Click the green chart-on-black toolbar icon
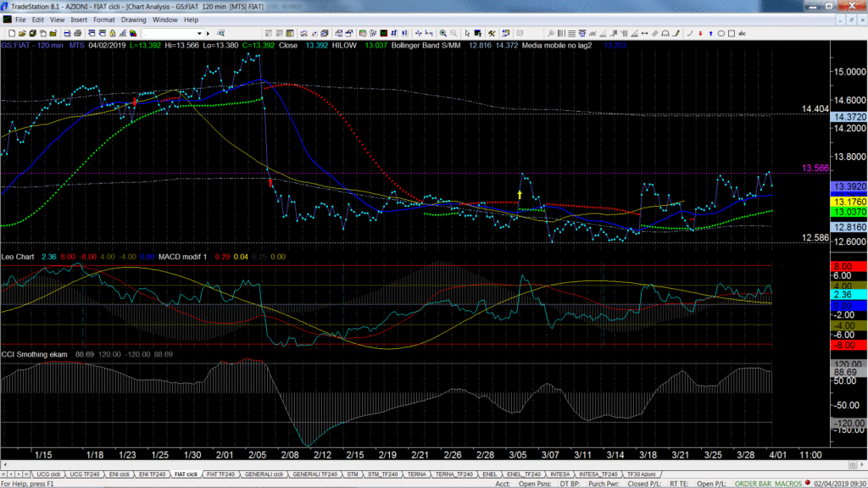The image size is (868, 488). pos(383,33)
